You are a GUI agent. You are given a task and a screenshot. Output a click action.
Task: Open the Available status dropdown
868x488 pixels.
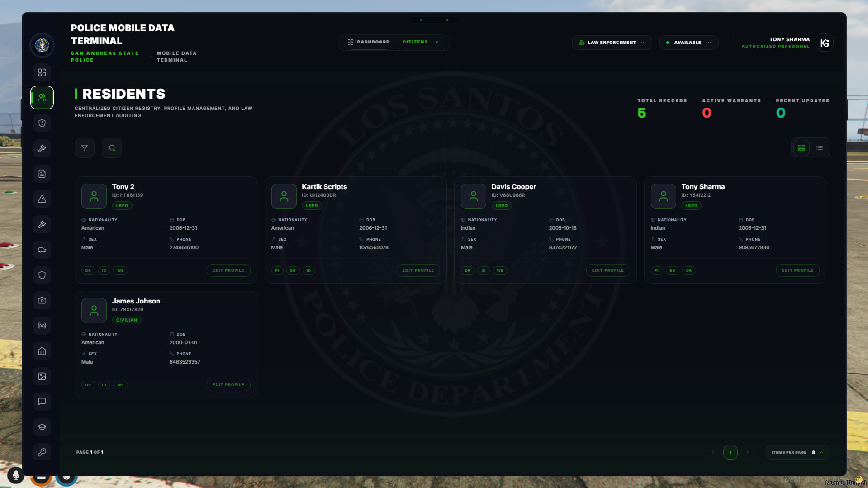coord(688,43)
